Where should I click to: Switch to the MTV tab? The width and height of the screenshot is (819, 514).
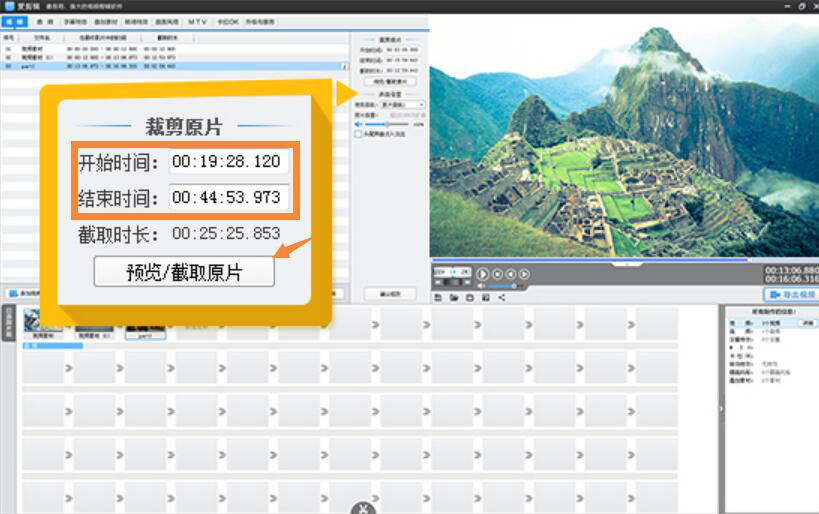[198, 20]
